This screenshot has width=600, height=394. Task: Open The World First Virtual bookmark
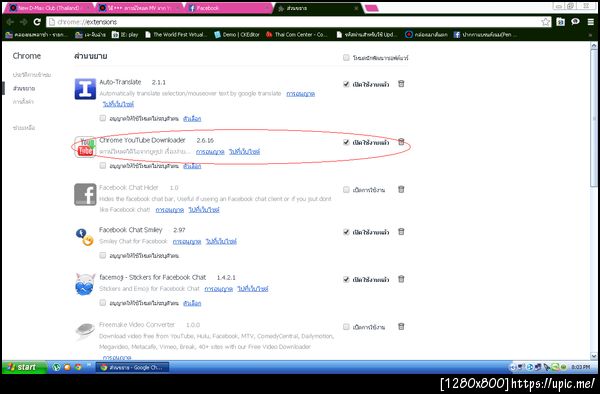point(176,34)
